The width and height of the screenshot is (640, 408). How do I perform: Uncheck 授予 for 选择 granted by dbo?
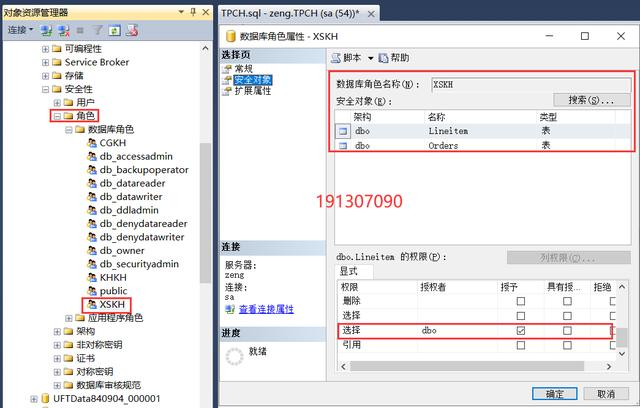pos(521,330)
